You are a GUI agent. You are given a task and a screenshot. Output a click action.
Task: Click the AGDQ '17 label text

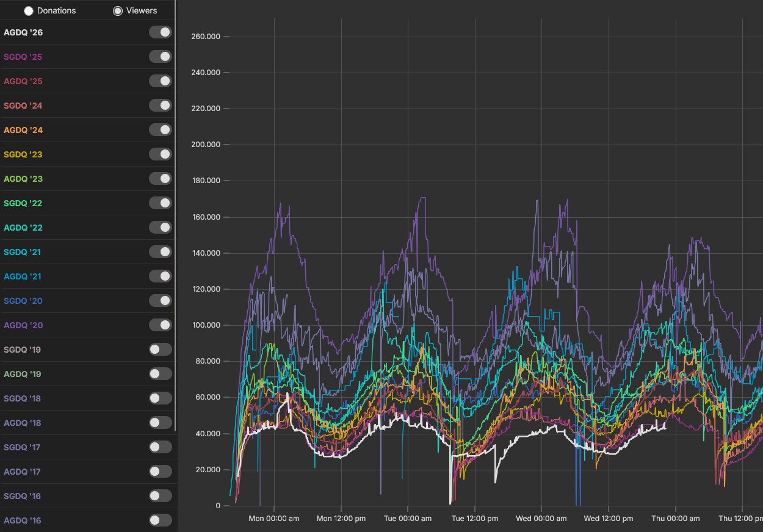pos(22,472)
